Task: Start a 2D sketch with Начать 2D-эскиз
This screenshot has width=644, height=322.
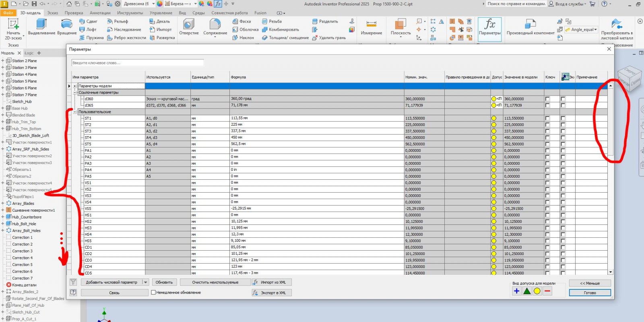Action: click(x=13, y=29)
